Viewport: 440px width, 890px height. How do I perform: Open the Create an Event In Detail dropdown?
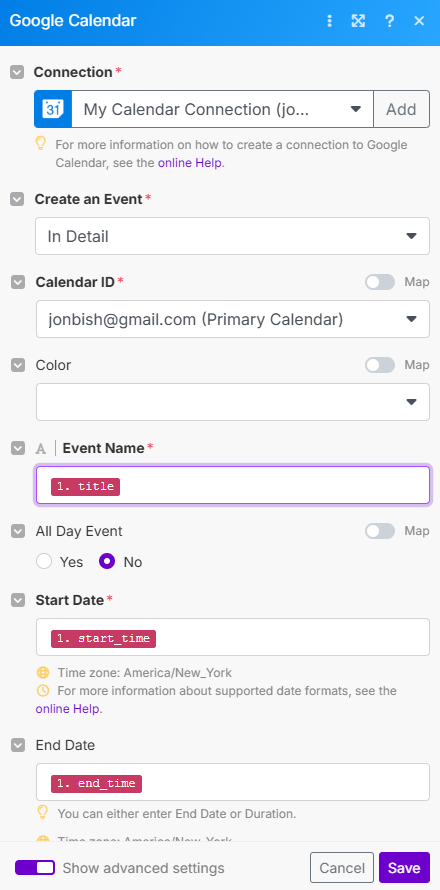tap(232, 236)
